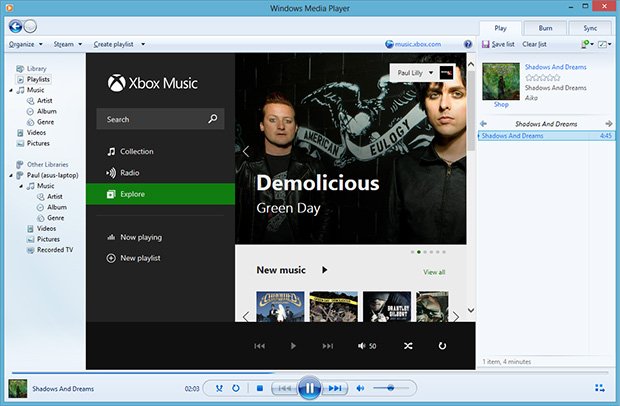Toggle repeat in the bottom player bar

point(236,388)
